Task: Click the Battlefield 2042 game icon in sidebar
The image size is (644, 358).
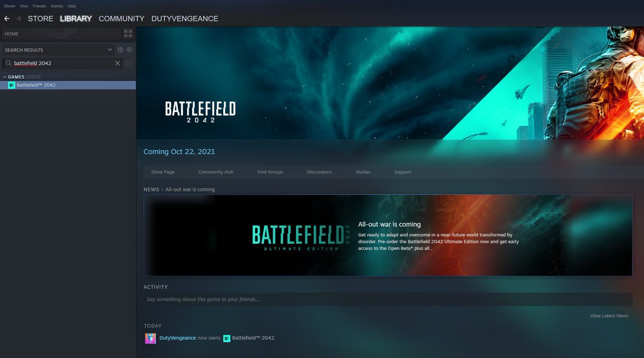Action: click(11, 85)
